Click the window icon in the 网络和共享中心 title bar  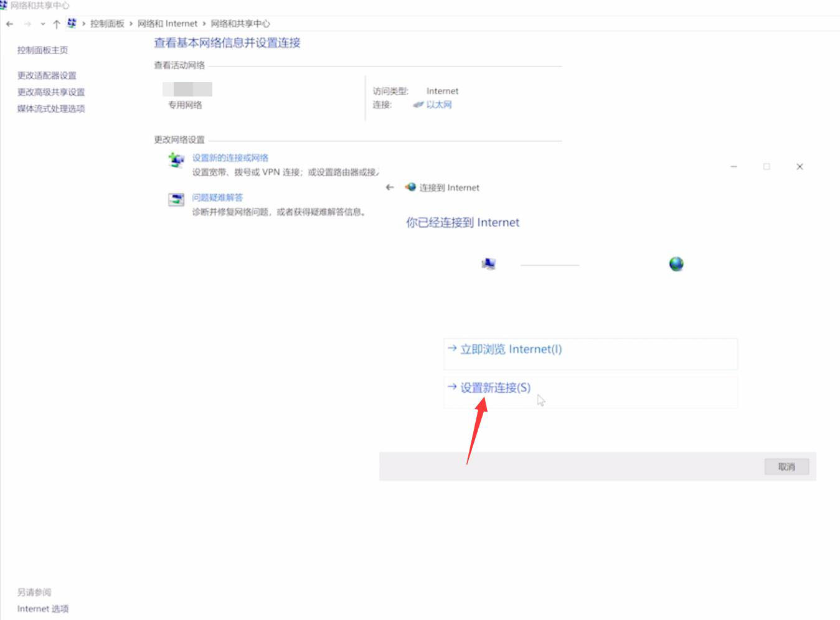tap(3, 5)
